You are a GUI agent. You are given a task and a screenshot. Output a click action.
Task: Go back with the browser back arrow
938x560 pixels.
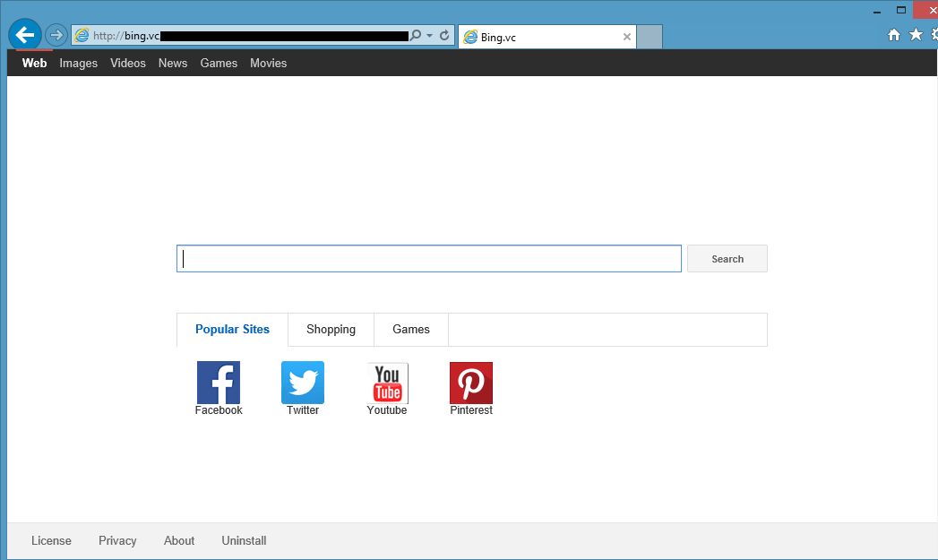click(24, 35)
